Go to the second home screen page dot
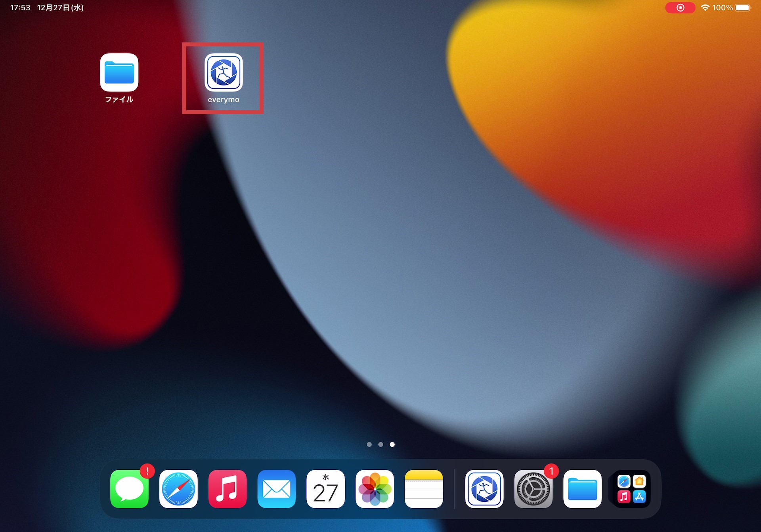Image resolution: width=761 pixels, height=532 pixels. coord(381,444)
